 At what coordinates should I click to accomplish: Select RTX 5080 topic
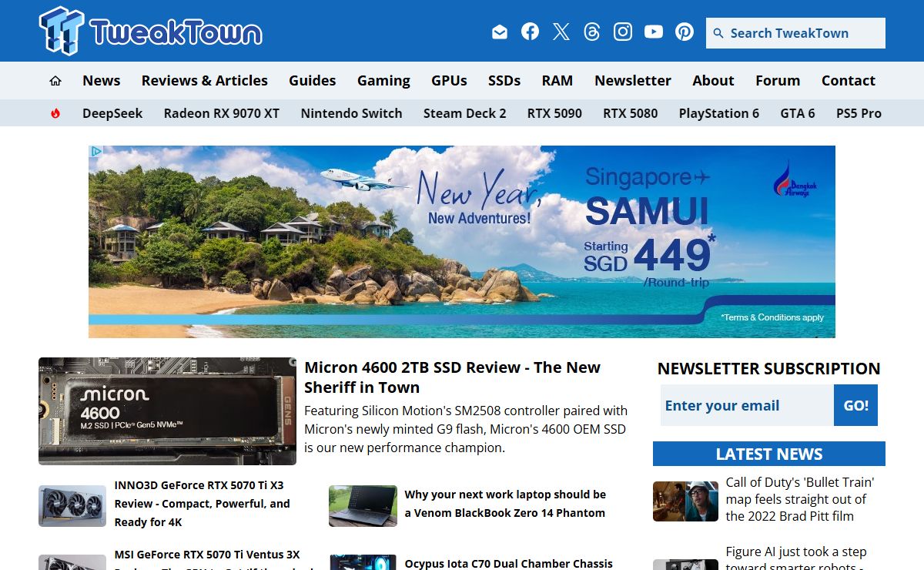click(631, 113)
